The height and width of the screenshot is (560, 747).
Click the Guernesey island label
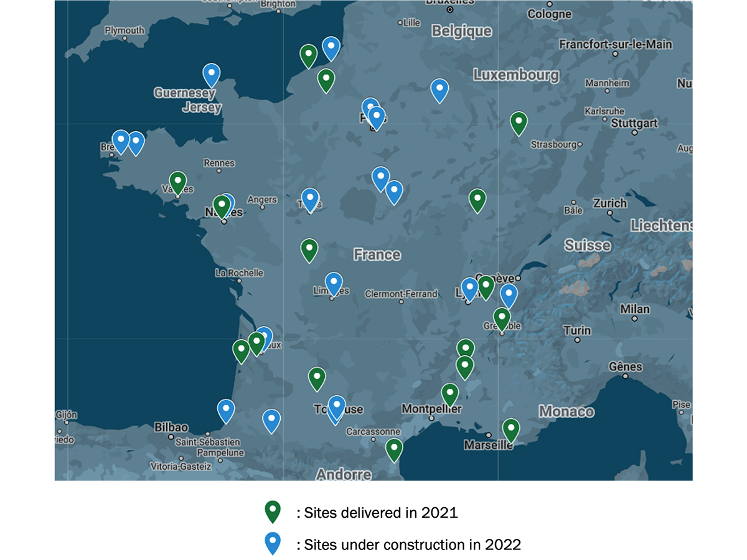pos(185,93)
